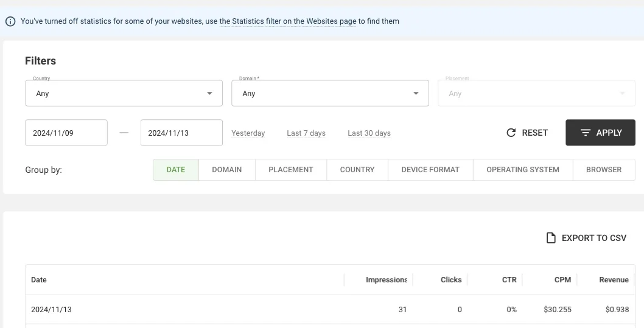Select the Last 7 days shortcut
Image resolution: width=644 pixels, height=328 pixels.
[306, 133]
